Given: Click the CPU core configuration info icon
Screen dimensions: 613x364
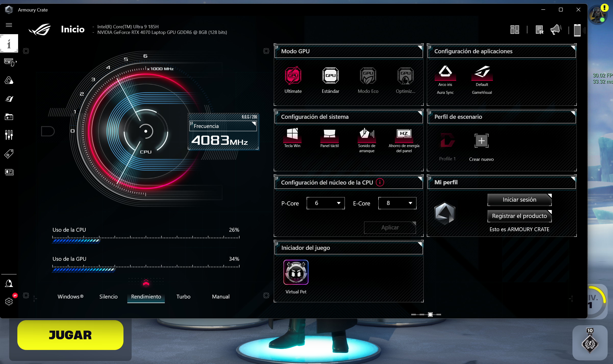Looking at the screenshot, I should pyautogui.click(x=380, y=182).
